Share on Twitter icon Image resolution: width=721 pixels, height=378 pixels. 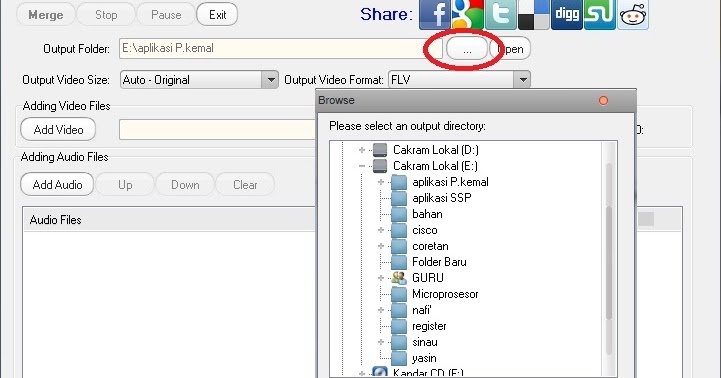500,14
